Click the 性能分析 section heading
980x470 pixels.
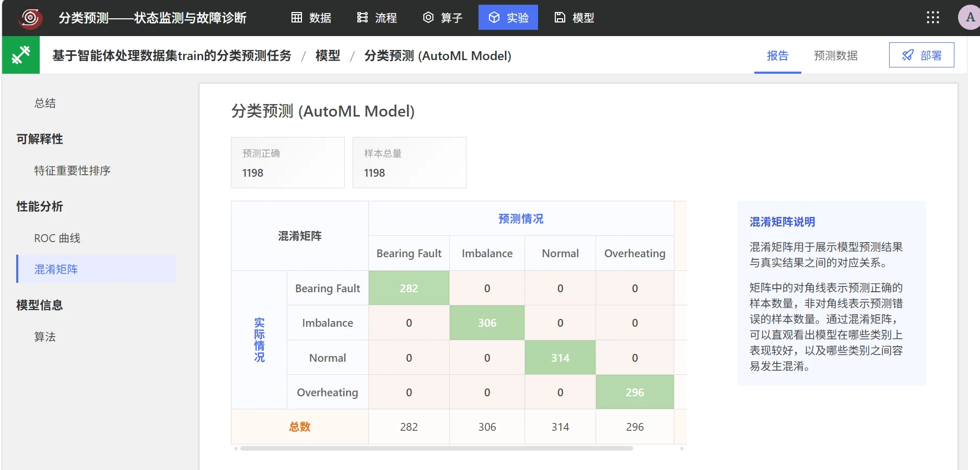40,207
